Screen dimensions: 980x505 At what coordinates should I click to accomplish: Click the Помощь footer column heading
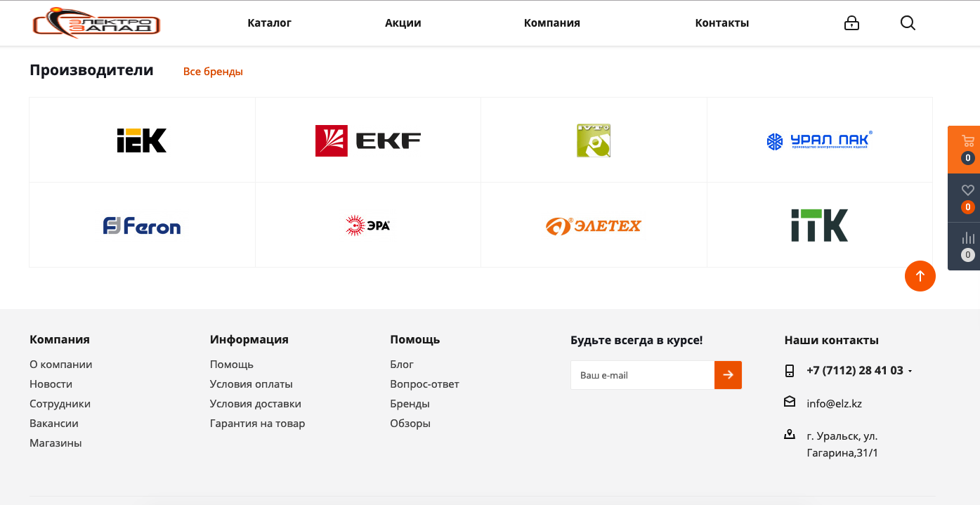415,339
